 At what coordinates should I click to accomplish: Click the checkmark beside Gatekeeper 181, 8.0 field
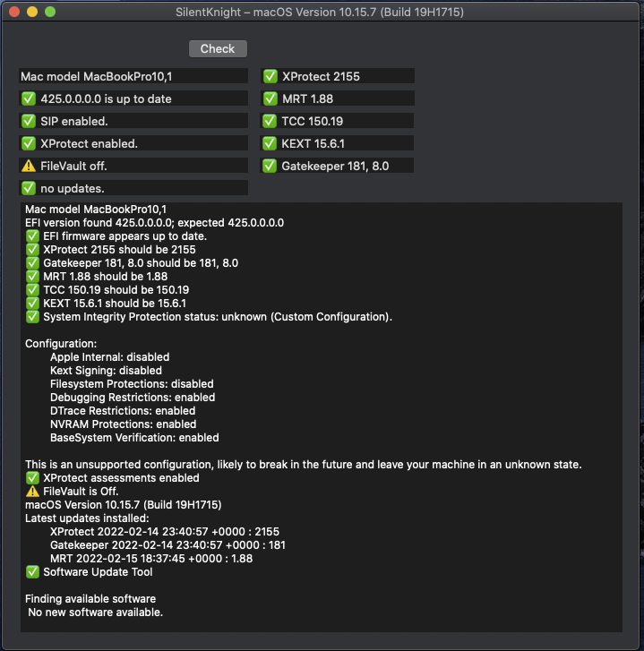coord(270,166)
